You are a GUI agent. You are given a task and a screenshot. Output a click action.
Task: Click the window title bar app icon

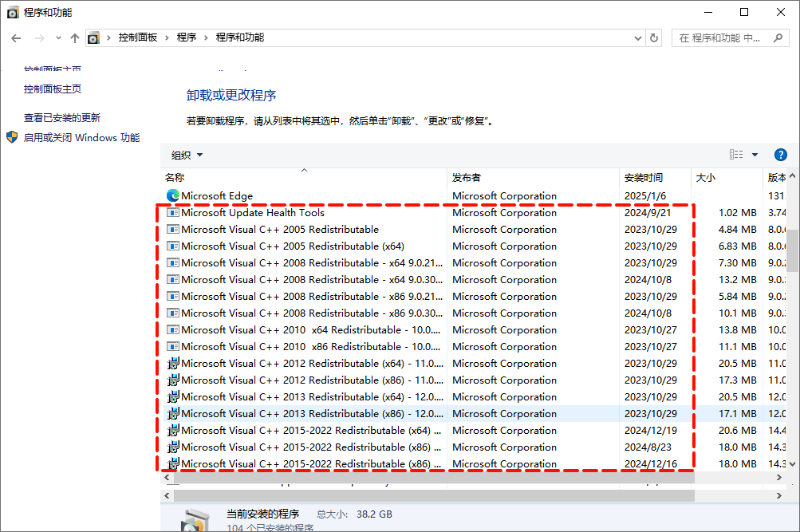pyautogui.click(x=14, y=12)
